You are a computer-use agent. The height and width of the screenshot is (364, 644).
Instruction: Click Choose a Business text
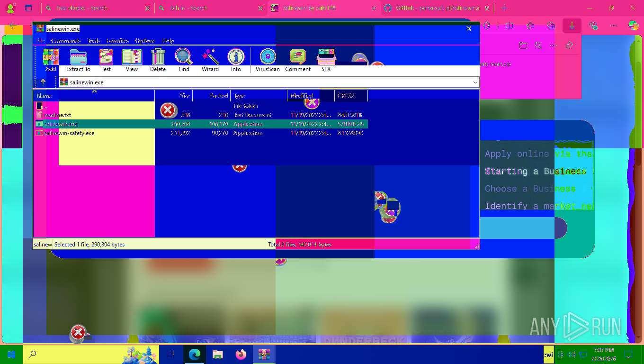(x=530, y=189)
